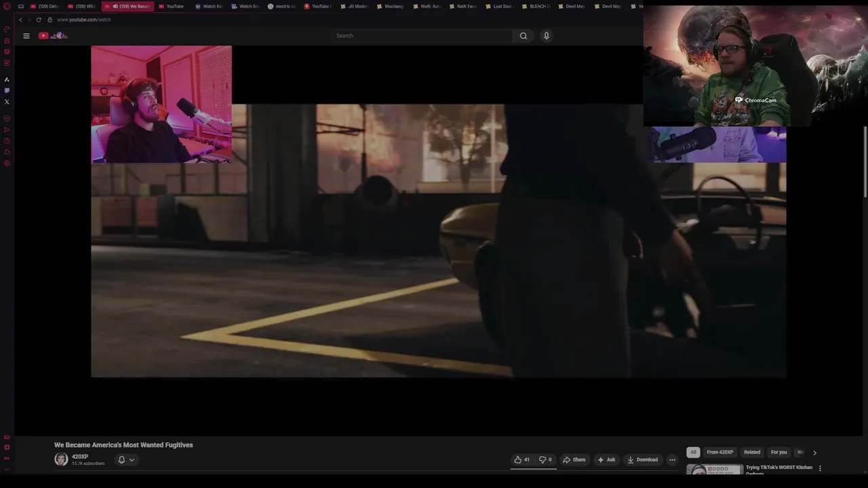This screenshot has width=868, height=488.
Task: Go back with the browser back arrow
Action: pyautogui.click(x=20, y=20)
